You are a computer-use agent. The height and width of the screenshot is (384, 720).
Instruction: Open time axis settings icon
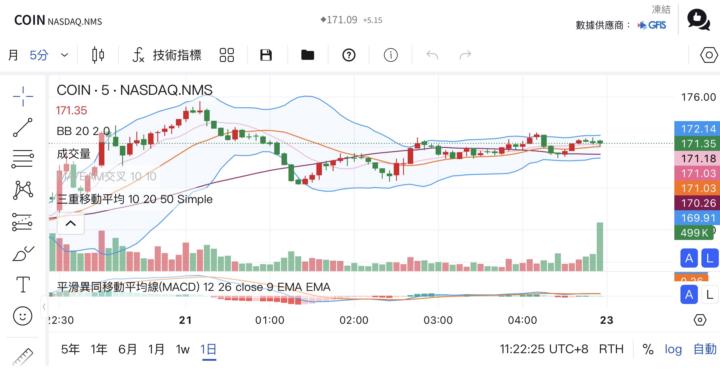700,320
